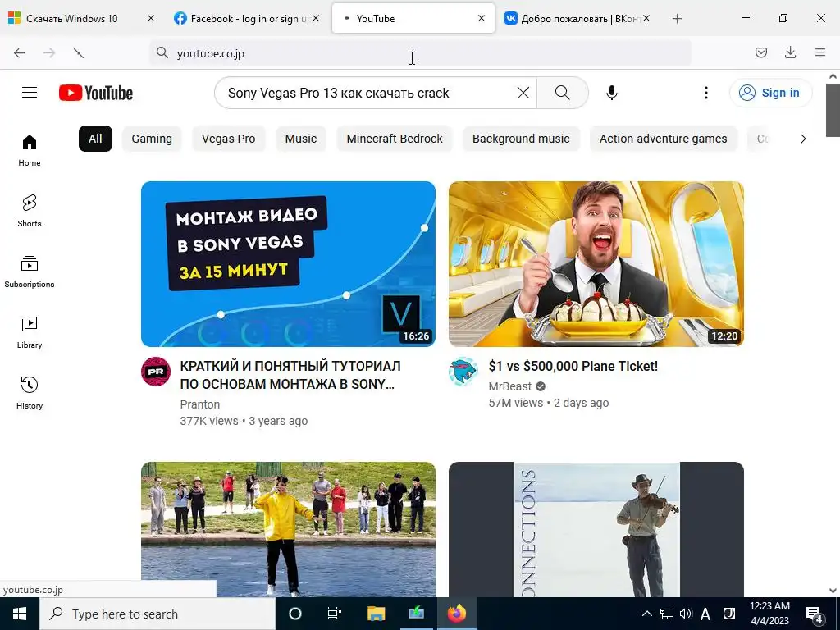Viewport: 840px width, 630px height.
Task: Show hidden system tray icons
Action: click(x=647, y=614)
